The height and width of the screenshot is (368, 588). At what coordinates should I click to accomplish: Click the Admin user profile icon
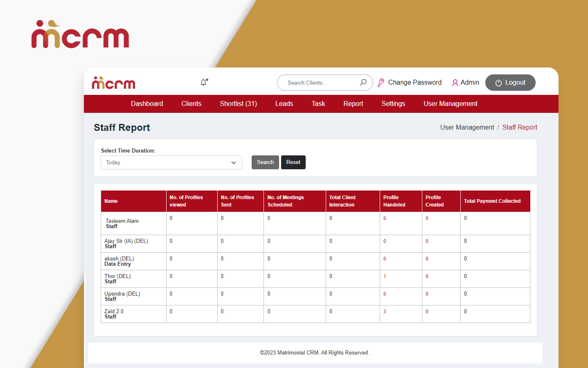(x=455, y=83)
